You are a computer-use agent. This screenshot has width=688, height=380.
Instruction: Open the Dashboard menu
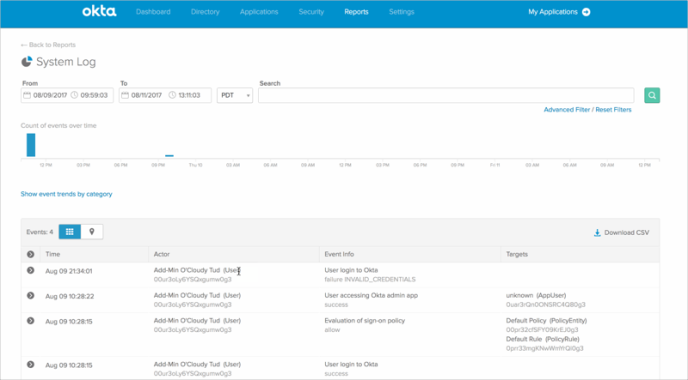pos(153,12)
